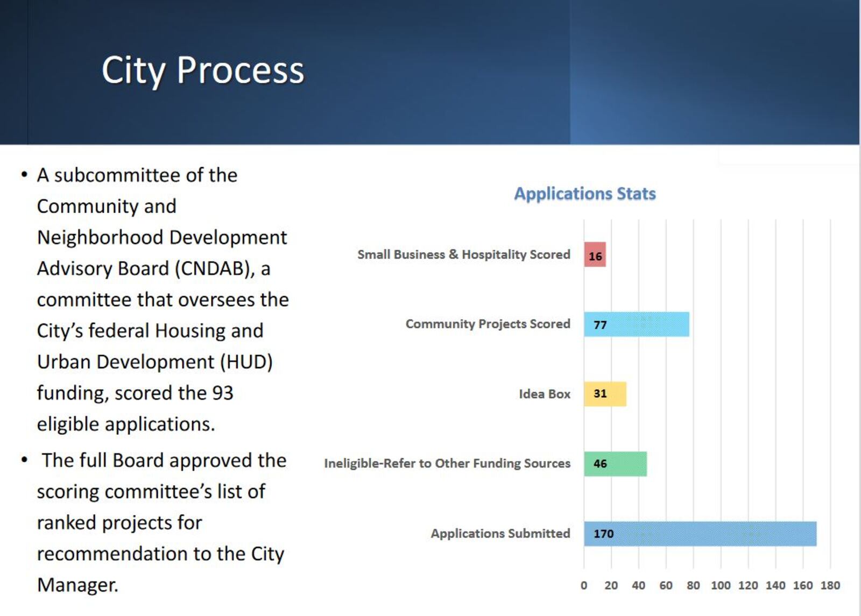Click the text 'Advisory Board (CNDAB), a'

coord(153,268)
